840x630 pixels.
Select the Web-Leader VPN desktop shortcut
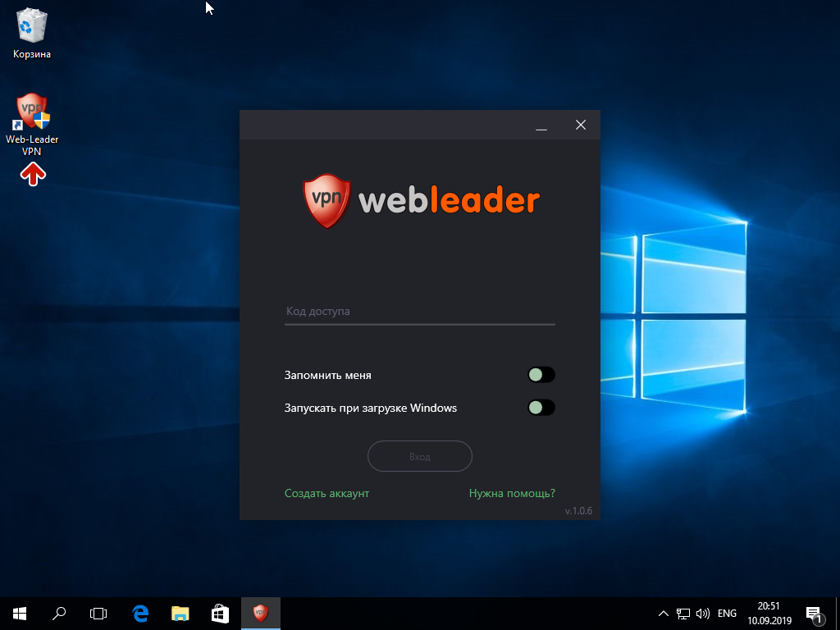pos(32,125)
